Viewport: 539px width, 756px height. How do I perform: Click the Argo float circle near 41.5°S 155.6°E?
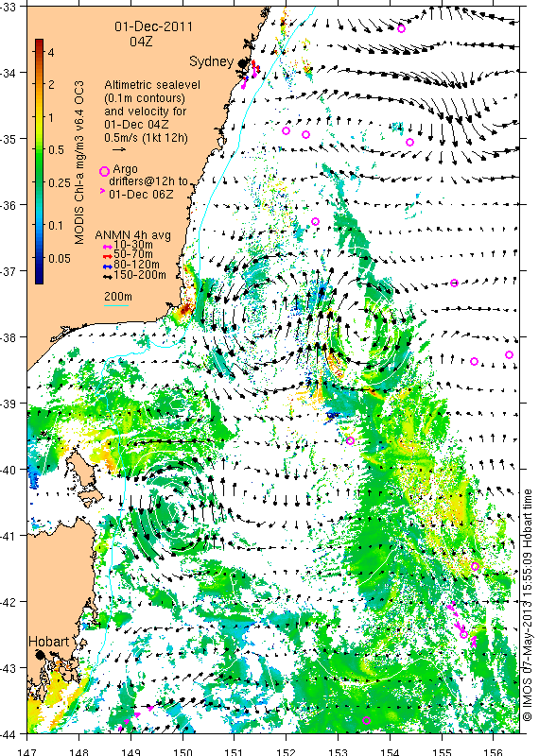pos(475,566)
